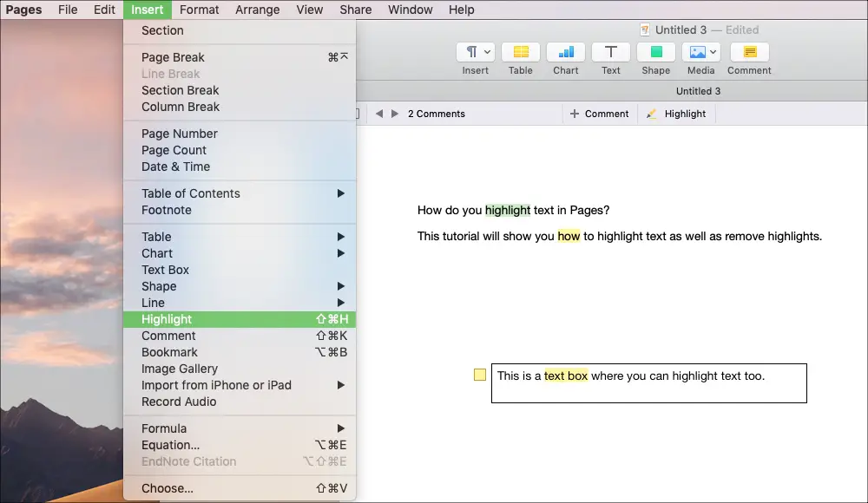Jump to next comment with the right arrow
The width and height of the screenshot is (868, 503).
[x=395, y=114]
